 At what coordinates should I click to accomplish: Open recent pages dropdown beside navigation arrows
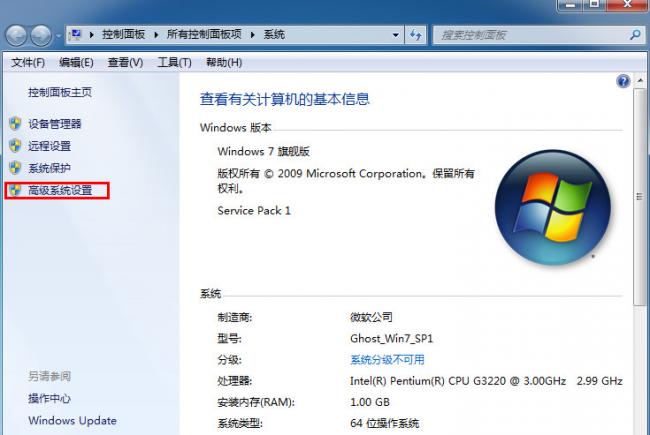coord(58,36)
